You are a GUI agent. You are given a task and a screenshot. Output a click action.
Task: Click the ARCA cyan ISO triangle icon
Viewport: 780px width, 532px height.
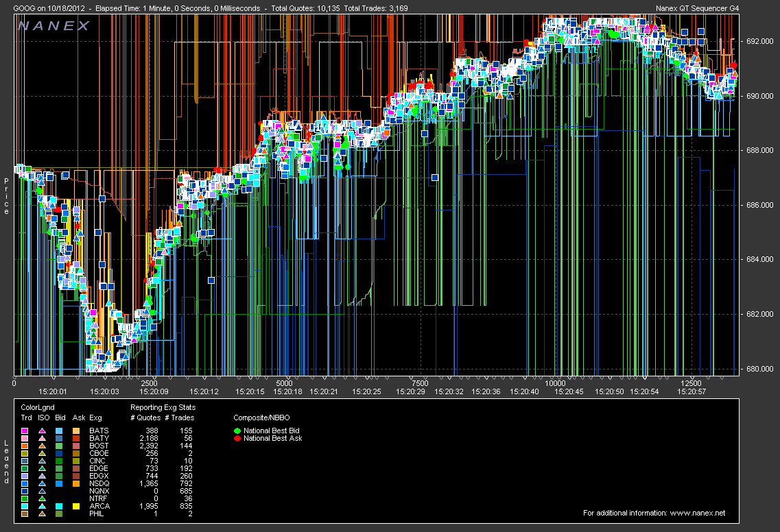coord(42,506)
